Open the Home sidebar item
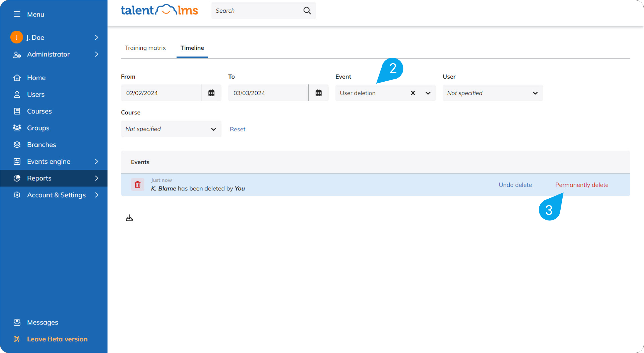The height and width of the screenshot is (353, 644). [36, 78]
